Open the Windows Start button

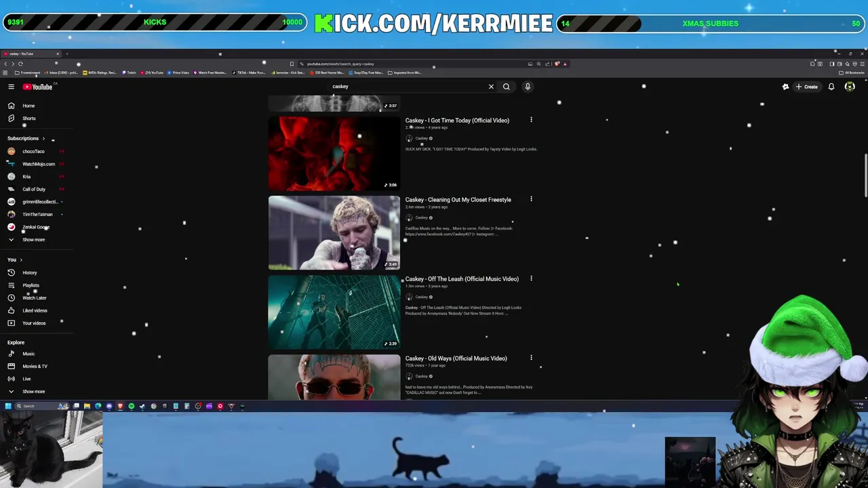pos(8,406)
